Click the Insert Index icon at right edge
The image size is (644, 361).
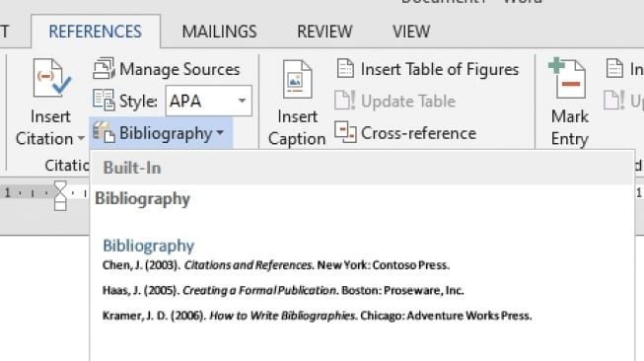(614, 69)
